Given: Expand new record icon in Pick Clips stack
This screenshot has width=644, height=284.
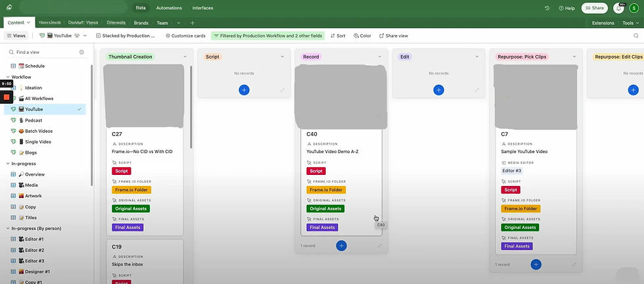Looking at the screenshot, I should click(574, 264).
